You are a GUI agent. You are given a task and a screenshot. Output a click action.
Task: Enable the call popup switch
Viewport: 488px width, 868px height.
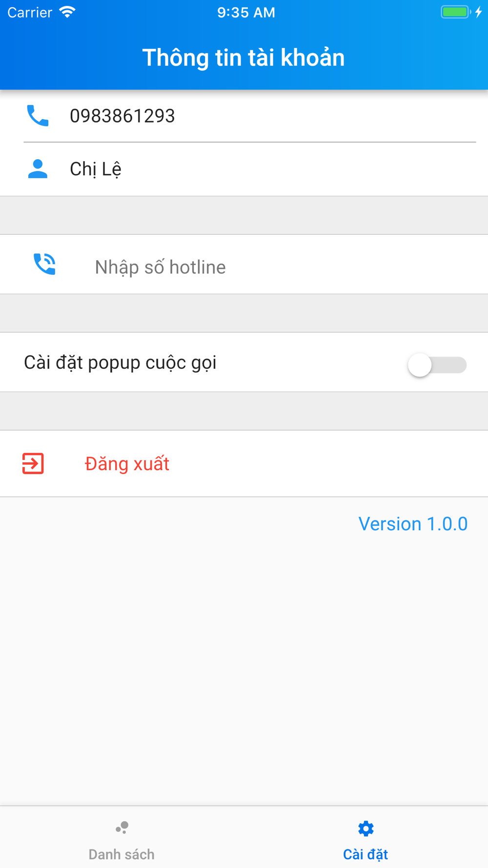(437, 365)
